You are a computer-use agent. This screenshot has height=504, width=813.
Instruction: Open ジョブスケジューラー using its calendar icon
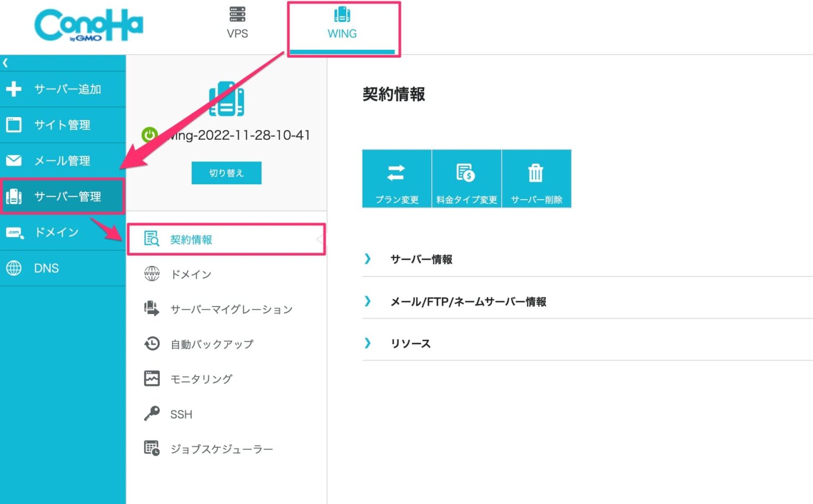tap(151, 448)
